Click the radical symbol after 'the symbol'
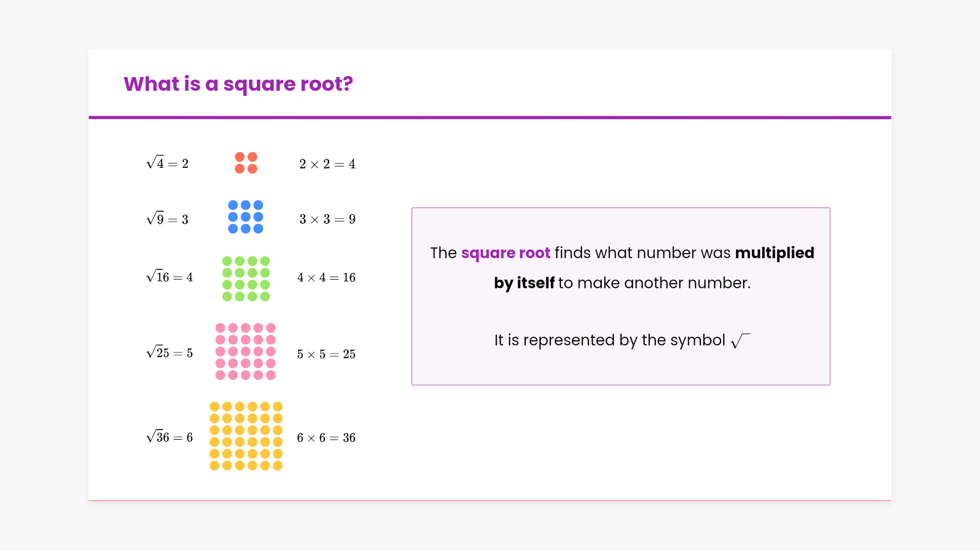This screenshot has height=551, width=980. (740, 341)
